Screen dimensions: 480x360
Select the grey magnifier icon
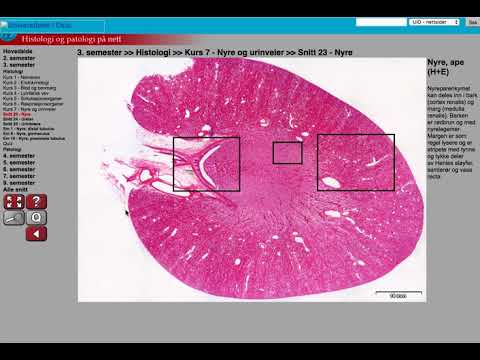click(36, 218)
